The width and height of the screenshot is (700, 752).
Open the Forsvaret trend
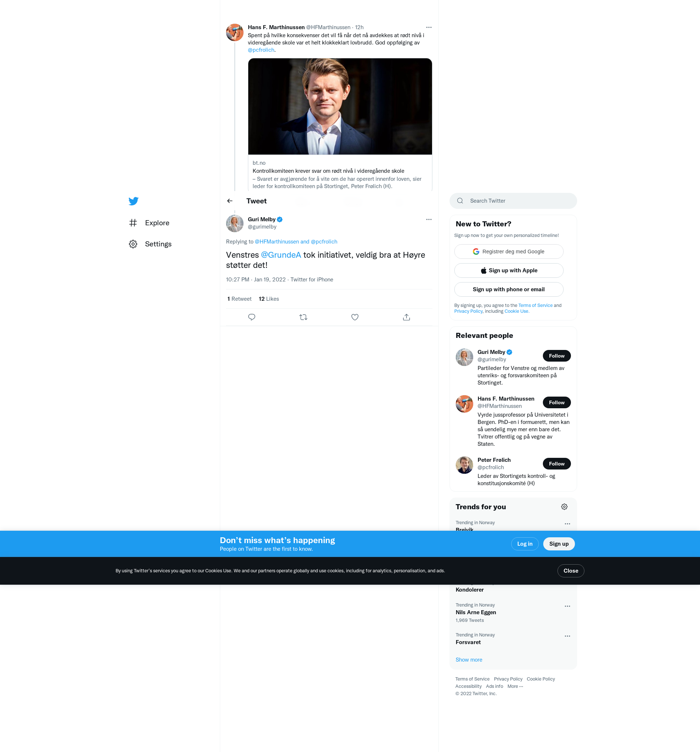(x=468, y=642)
